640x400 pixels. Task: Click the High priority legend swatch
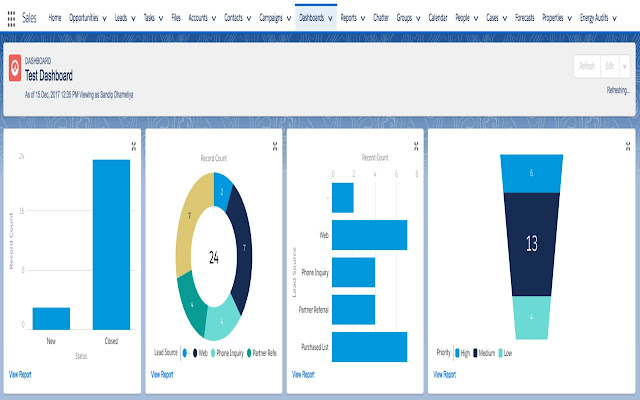pyautogui.click(x=457, y=353)
